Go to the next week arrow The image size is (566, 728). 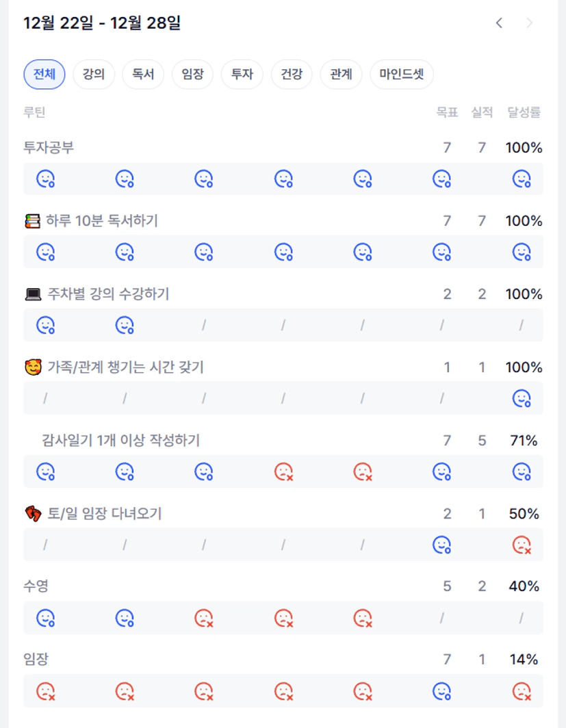529,23
